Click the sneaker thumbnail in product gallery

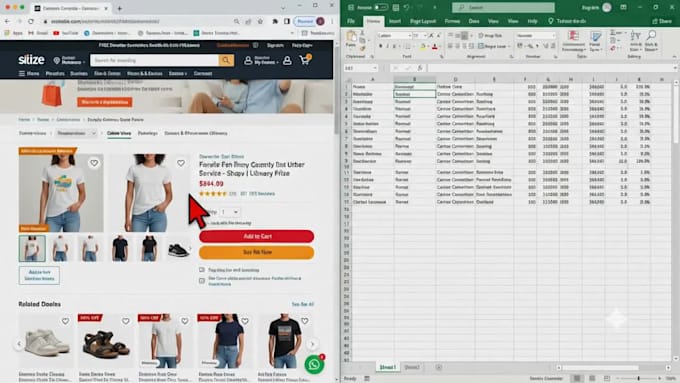click(x=178, y=249)
